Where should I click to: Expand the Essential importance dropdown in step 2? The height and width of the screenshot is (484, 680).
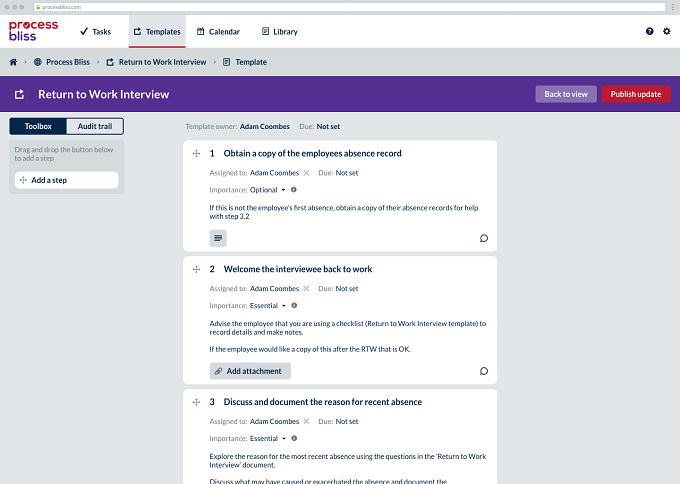[268, 305]
